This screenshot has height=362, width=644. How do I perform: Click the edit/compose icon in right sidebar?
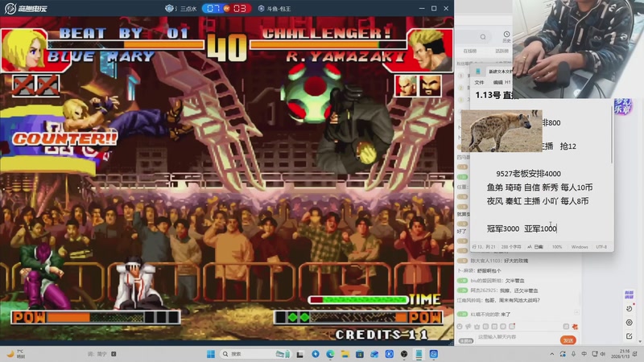click(x=629, y=336)
